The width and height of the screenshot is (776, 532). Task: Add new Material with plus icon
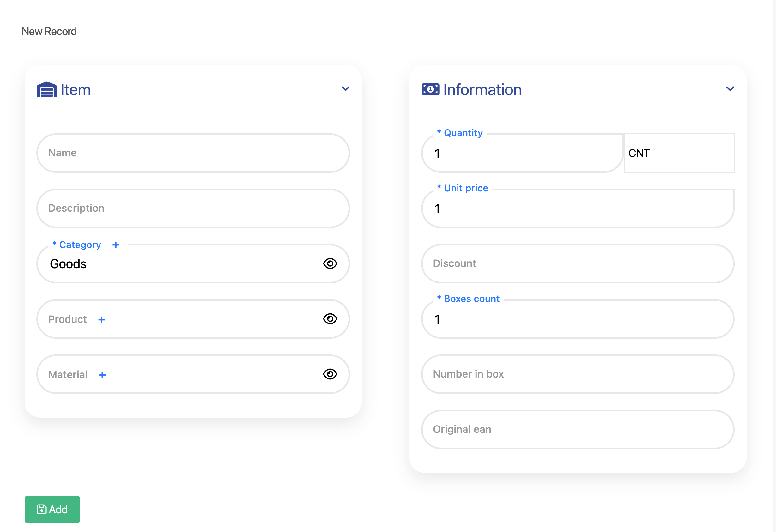[x=102, y=375]
